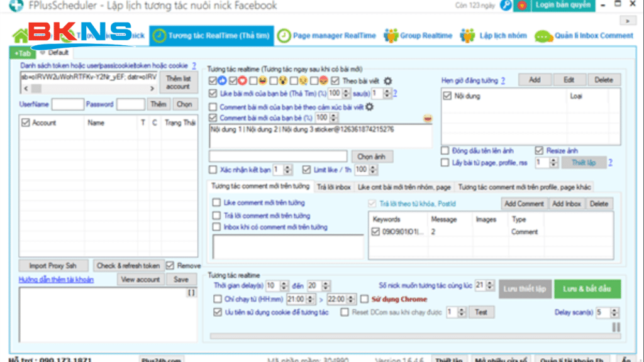The width and height of the screenshot is (644, 362).
Task: Click the blue key icon in title bar
Action: [506, 6]
